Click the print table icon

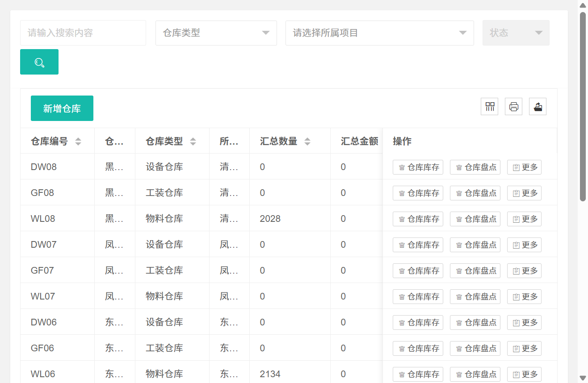click(x=514, y=107)
